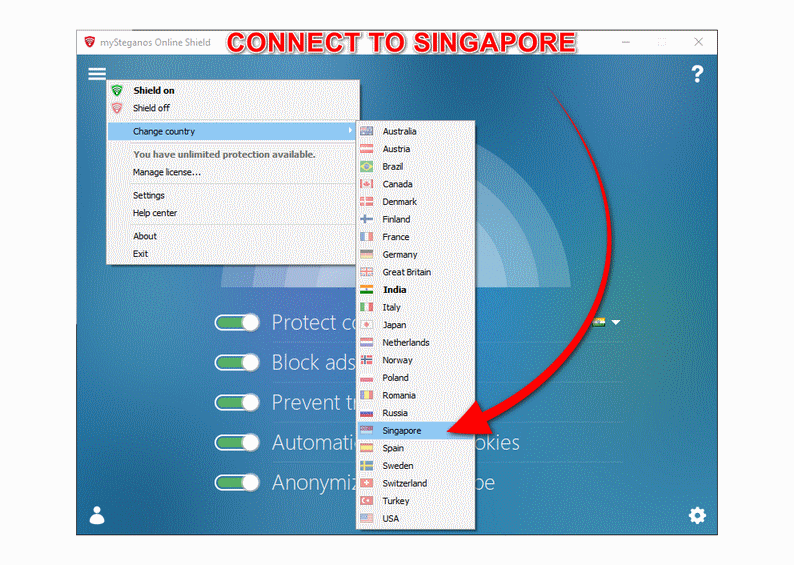Select Singapore from country list

tap(415, 430)
